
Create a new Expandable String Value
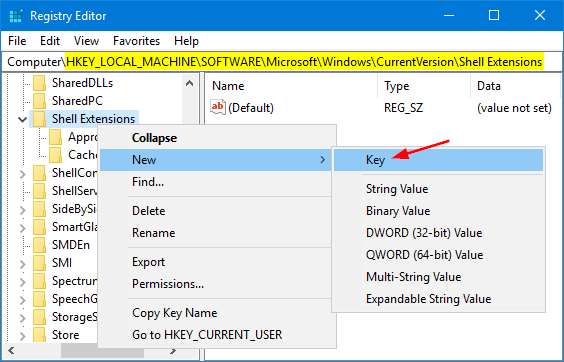pyautogui.click(x=438, y=299)
